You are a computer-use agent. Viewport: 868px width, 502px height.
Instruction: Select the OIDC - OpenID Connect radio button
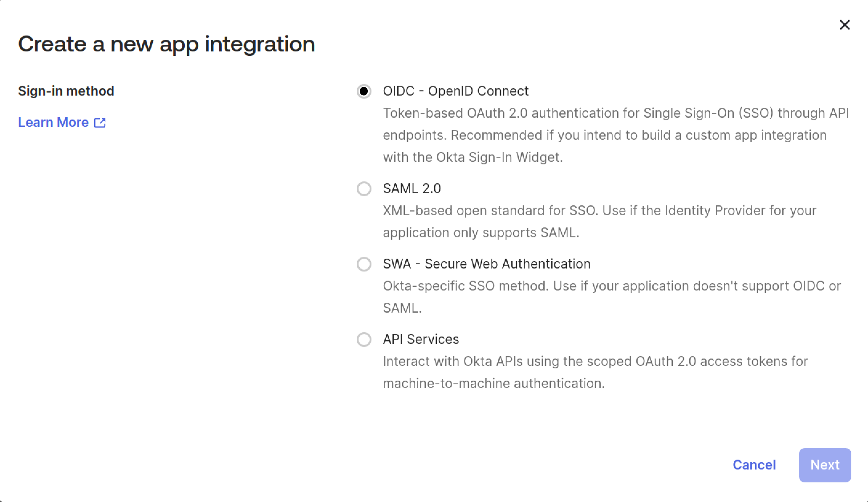point(364,91)
